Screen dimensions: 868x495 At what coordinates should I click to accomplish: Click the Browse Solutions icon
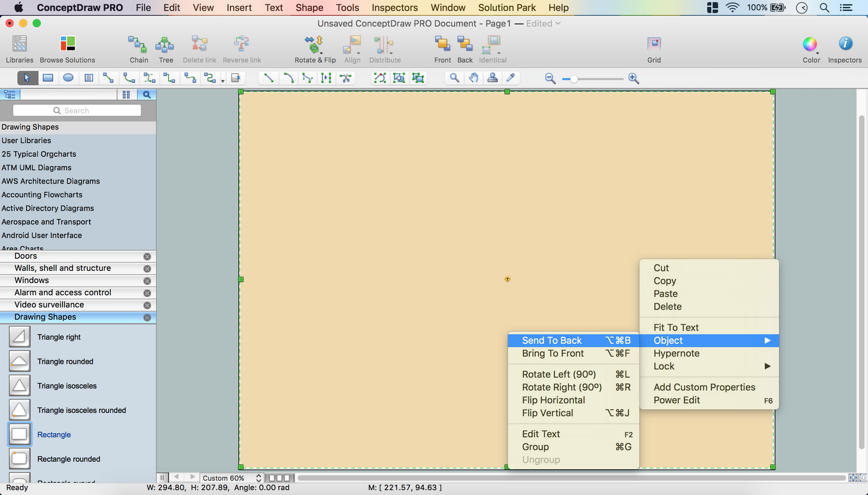(x=67, y=49)
